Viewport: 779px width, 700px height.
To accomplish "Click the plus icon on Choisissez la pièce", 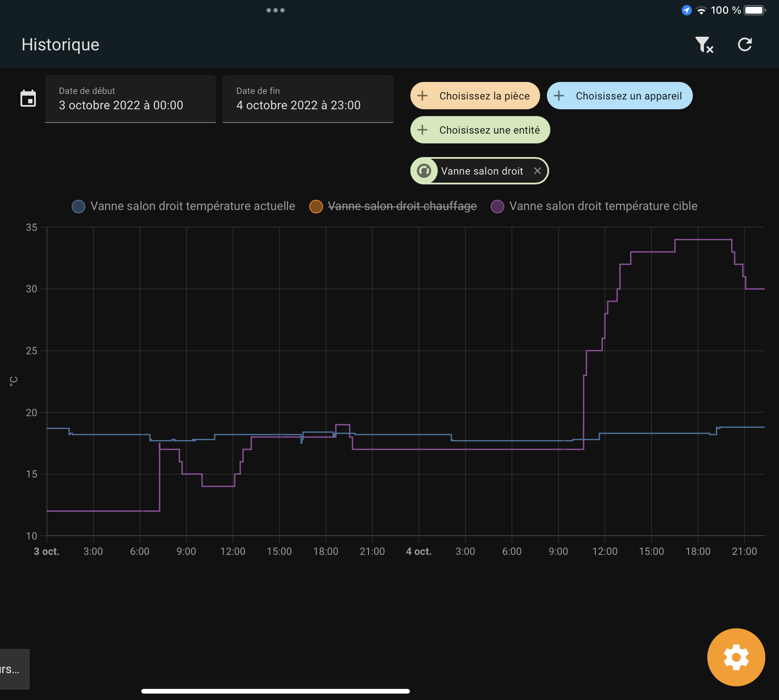I will pos(423,96).
